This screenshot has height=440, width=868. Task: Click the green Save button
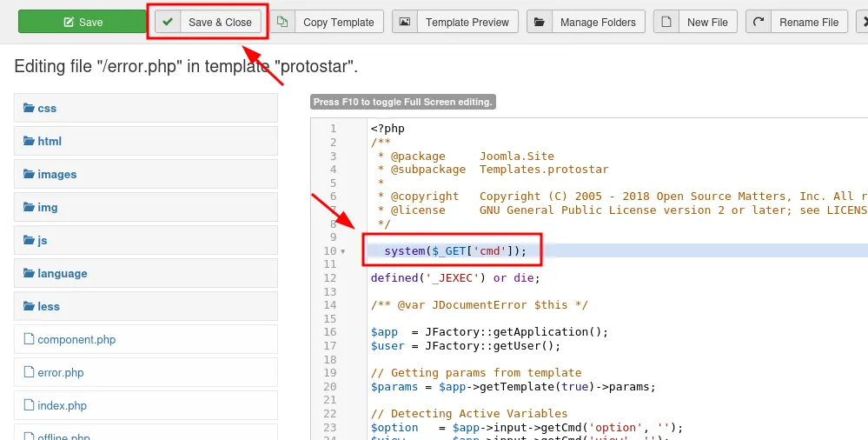[83, 22]
